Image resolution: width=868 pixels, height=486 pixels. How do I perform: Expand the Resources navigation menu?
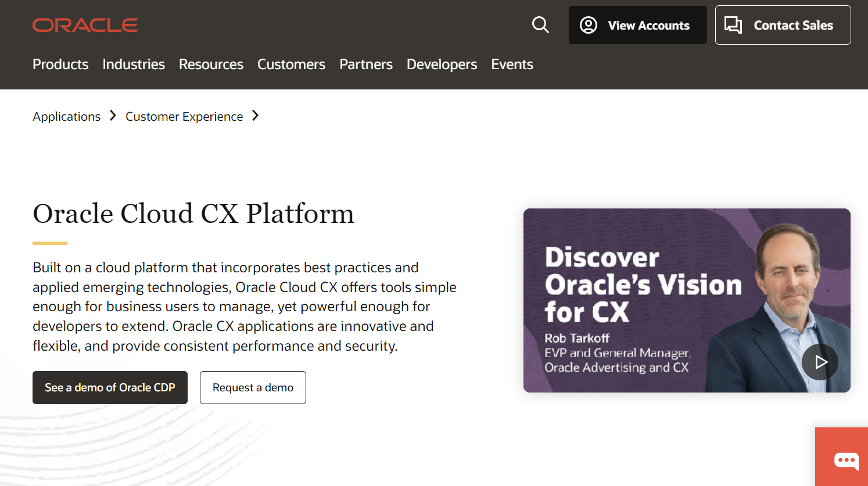[x=211, y=64]
